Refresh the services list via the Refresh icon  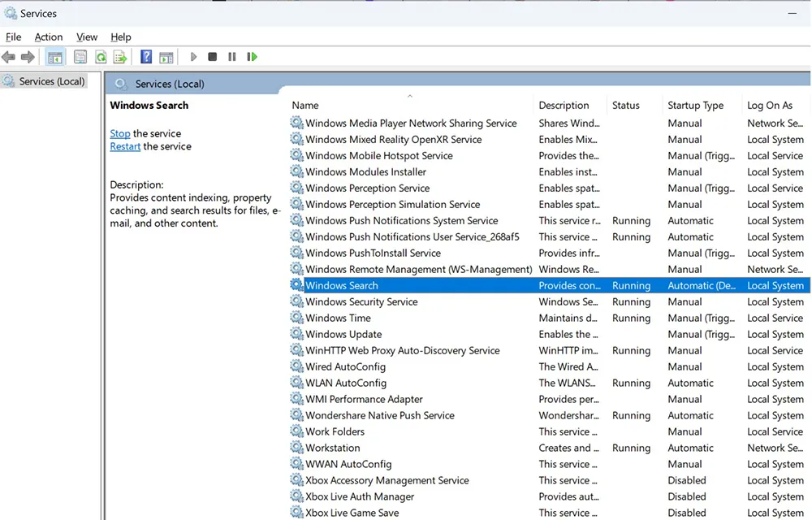[100, 57]
